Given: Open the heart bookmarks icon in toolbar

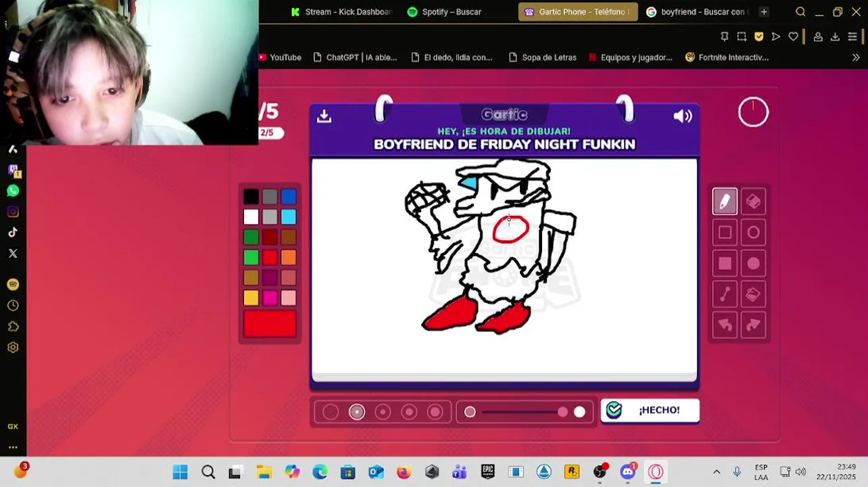Looking at the screenshot, I should [x=793, y=37].
